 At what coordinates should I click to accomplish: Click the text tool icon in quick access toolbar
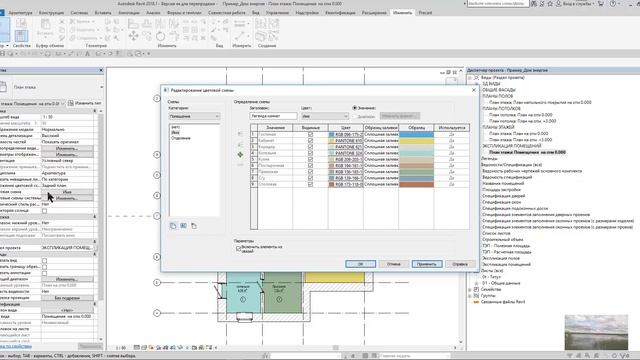click(x=87, y=53)
